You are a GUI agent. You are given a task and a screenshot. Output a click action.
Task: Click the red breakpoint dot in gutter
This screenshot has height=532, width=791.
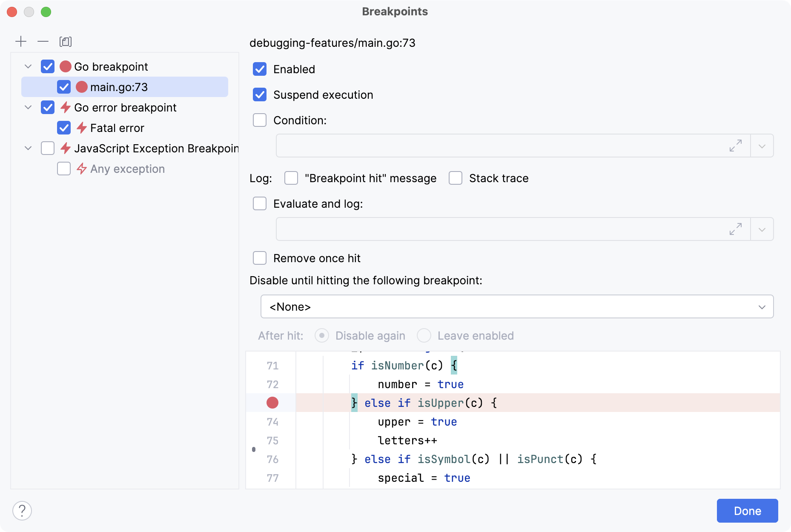[x=272, y=403]
